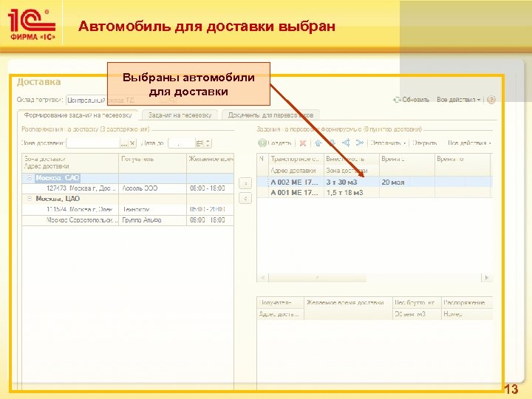Click the move-right arrow button between panels
The height and width of the screenshot is (399, 532).
tap(245, 183)
